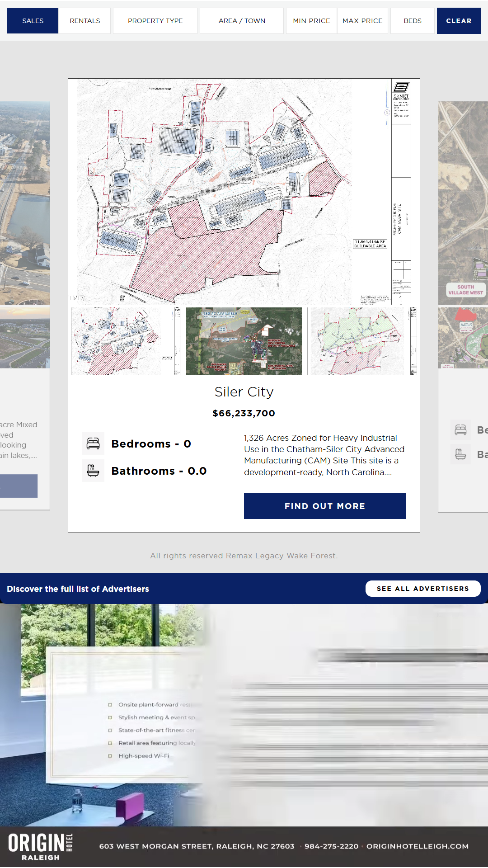Open the Max Price dropdown
The width and height of the screenshot is (488, 868).
(362, 21)
